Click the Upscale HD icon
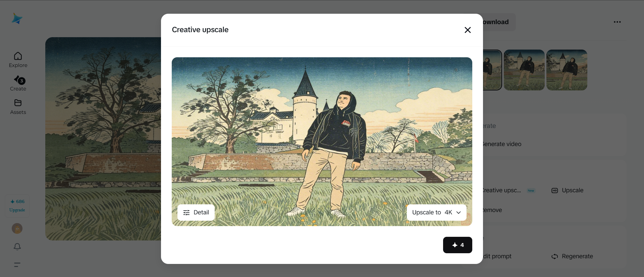 (x=555, y=191)
